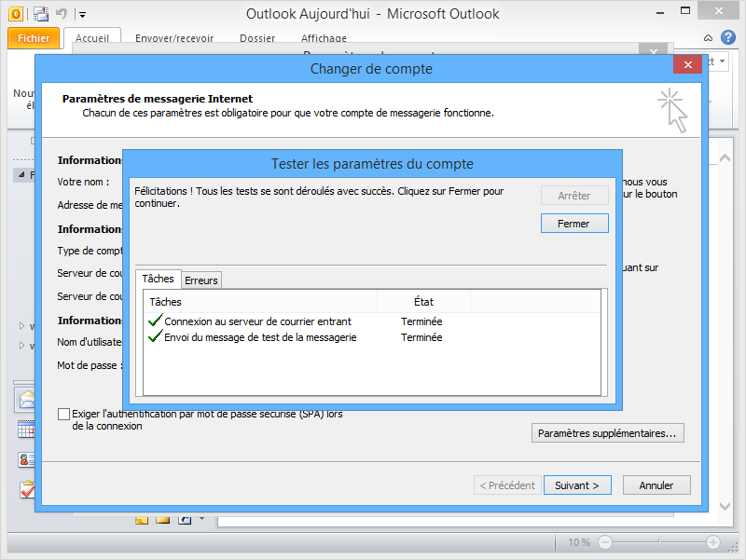Click Terminée status for Envoi du message row
This screenshot has height=560, width=746.
point(421,337)
